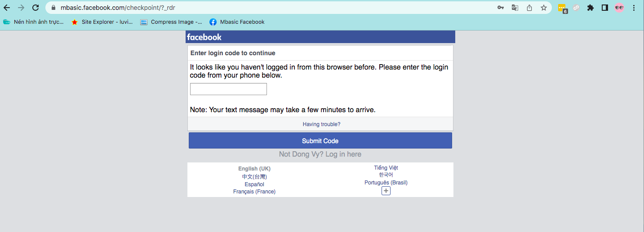This screenshot has height=232, width=644.
Task: Click the facebook logo header
Action: [x=204, y=37]
